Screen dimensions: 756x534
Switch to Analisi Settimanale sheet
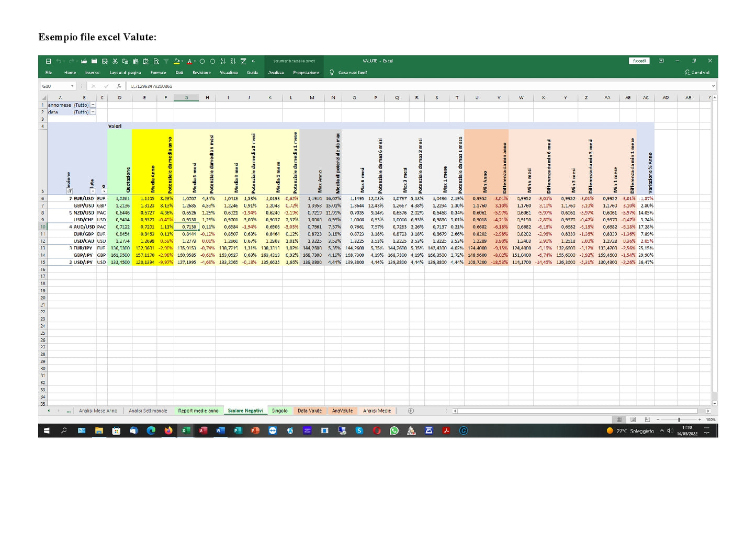click(x=148, y=411)
